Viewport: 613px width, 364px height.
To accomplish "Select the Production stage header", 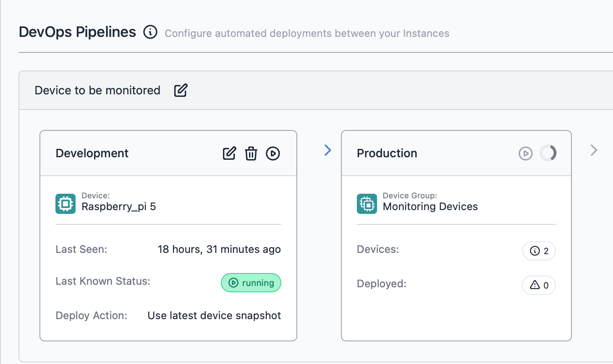I will [387, 153].
